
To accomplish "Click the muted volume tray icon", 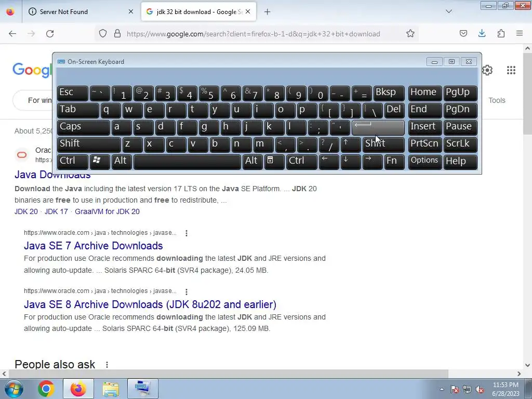I will (480, 389).
